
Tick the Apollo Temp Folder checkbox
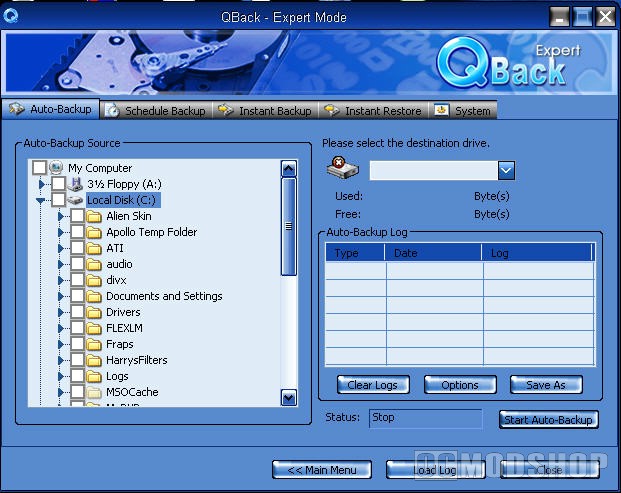[78, 231]
